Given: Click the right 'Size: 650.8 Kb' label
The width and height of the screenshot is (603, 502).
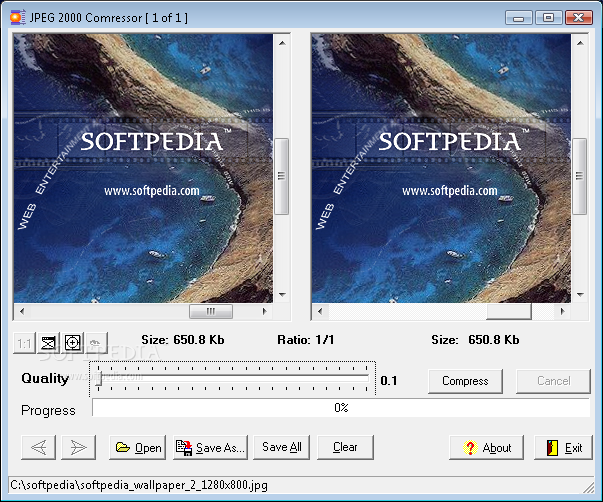Looking at the screenshot, I should 475,340.
